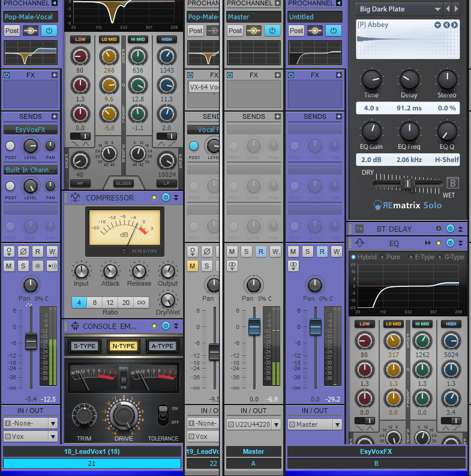Toggle Untitled ProChannel power button
Viewport: 471px width, 476px height.
(333, 31)
